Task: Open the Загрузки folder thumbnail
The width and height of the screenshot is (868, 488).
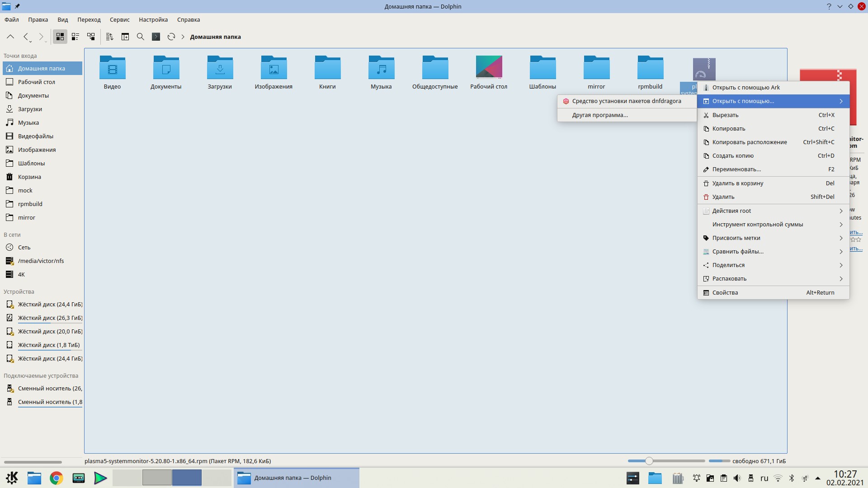Action: coord(220,68)
